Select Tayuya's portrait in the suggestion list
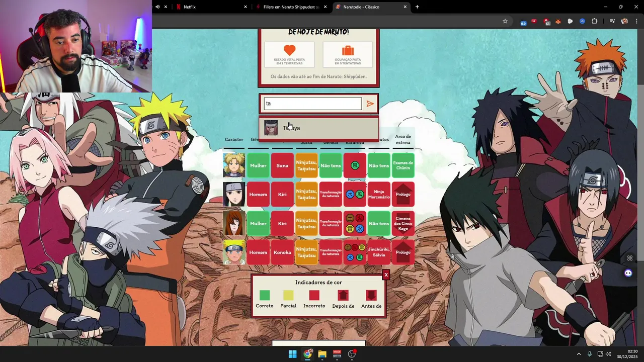 pos(271,128)
